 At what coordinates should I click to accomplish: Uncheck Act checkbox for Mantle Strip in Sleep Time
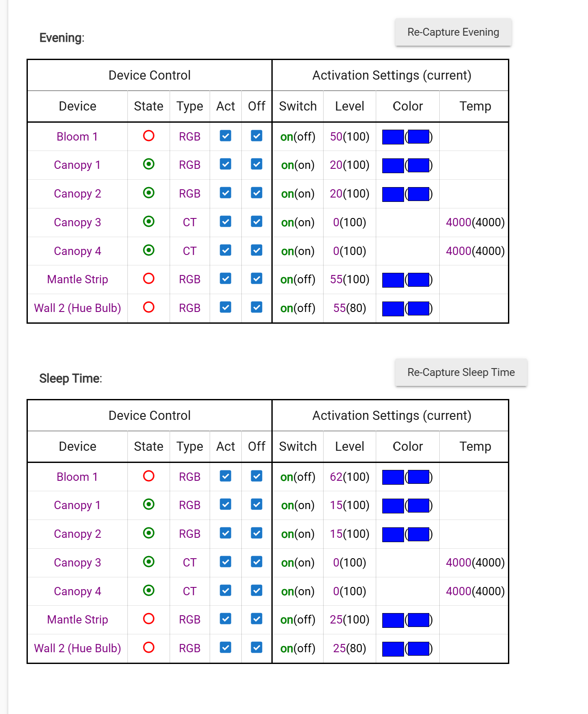225,619
